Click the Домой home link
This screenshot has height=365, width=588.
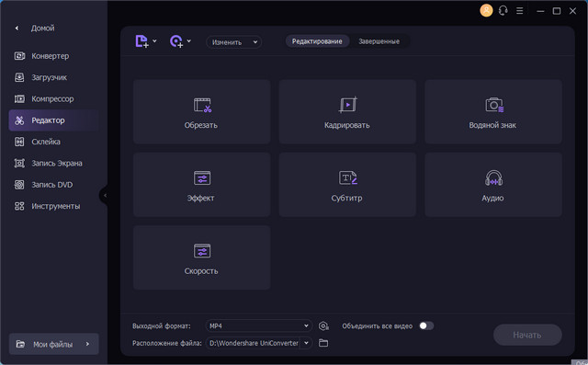coord(43,29)
